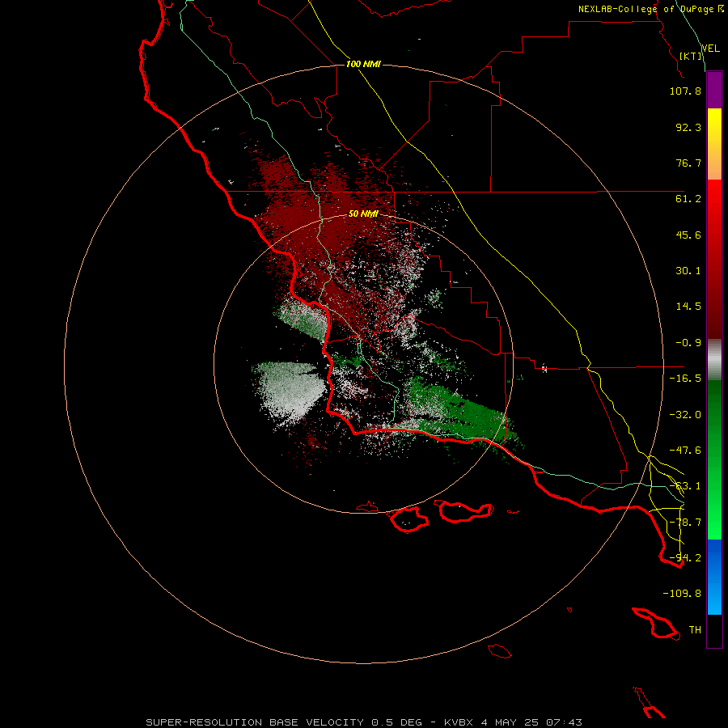Click the 14.5 legend value
The width and height of the screenshot is (728, 728).
click(688, 307)
